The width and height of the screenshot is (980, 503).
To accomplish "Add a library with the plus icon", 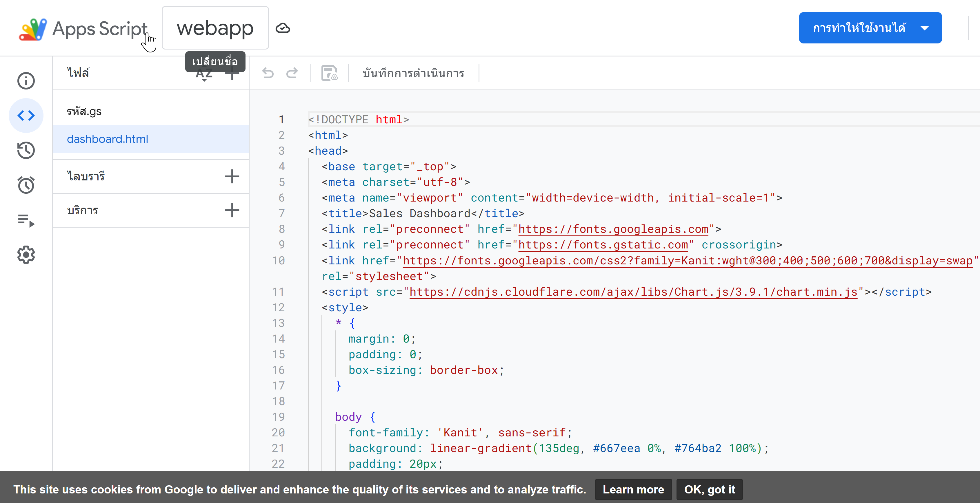I will click(x=232, y=176).
